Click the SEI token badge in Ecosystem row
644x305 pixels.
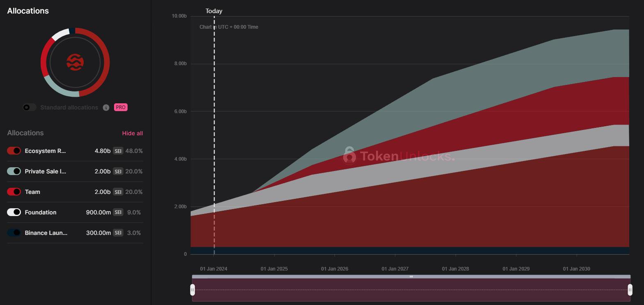[118, 151]
